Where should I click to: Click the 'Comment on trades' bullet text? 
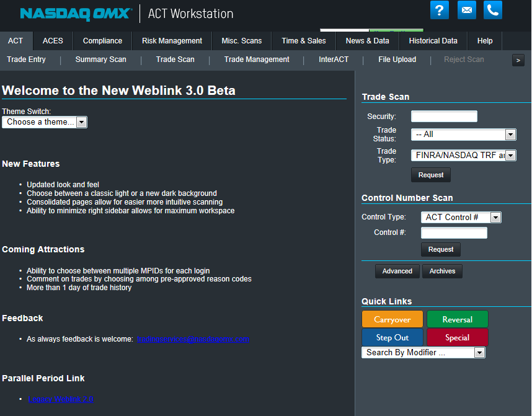click(139, 279)
